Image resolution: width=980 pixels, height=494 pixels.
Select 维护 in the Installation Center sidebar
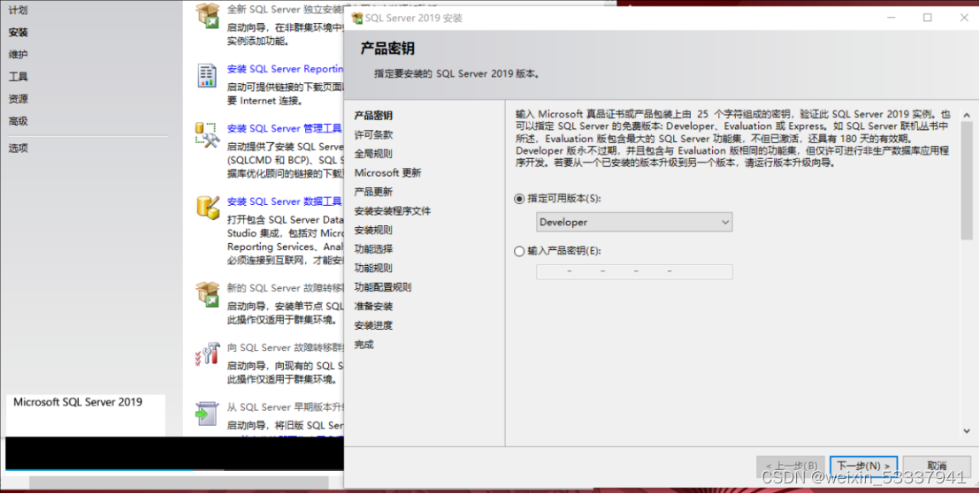click(18, 54)
